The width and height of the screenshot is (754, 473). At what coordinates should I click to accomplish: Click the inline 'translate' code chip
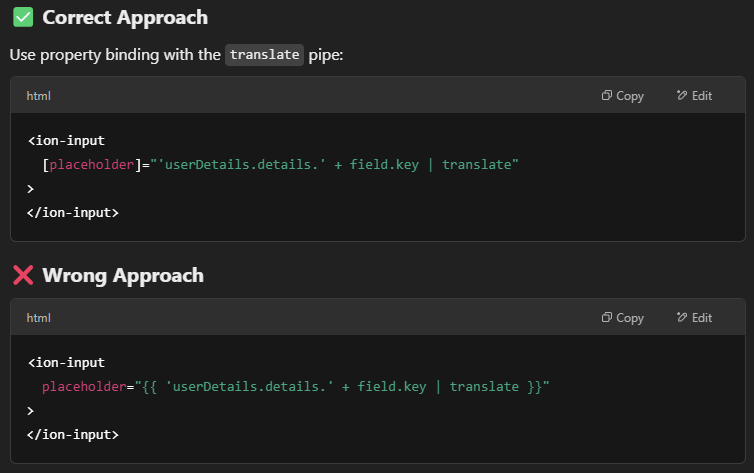pos(264,55)
